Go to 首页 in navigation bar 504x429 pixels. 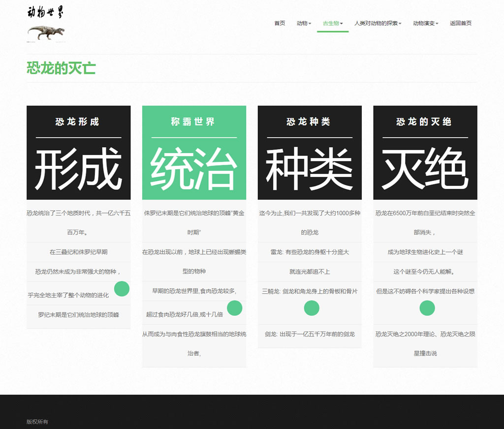click(x=280, y=23)
